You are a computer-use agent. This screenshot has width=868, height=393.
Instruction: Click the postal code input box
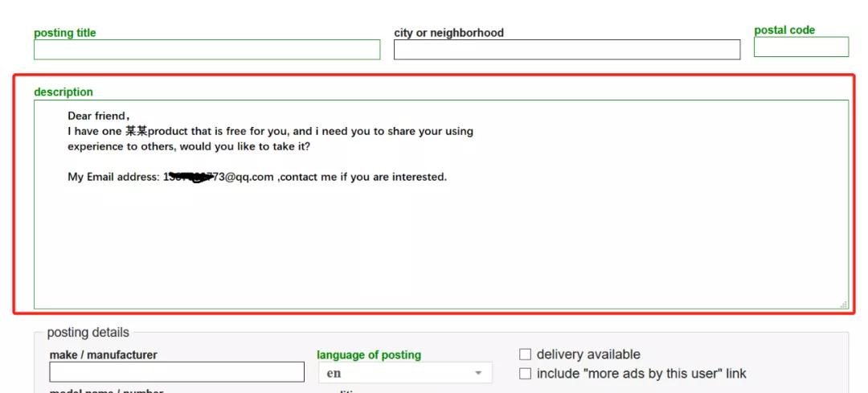tap(800, 47)
